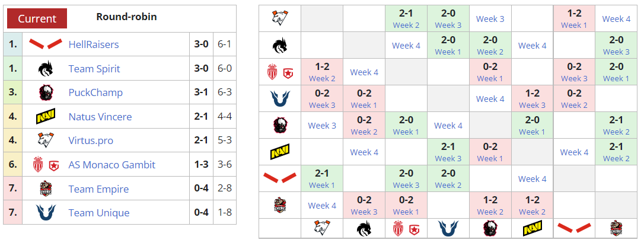Click the Team Empire name in standings
The height and width of the screenshot is (243, 644).
pos(98,189)
